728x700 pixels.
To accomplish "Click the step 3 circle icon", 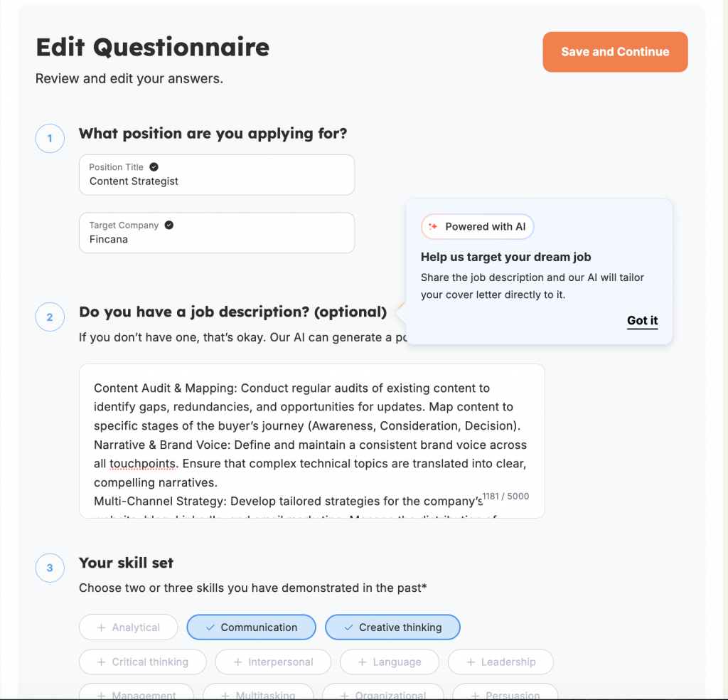I will coord(49,568).
